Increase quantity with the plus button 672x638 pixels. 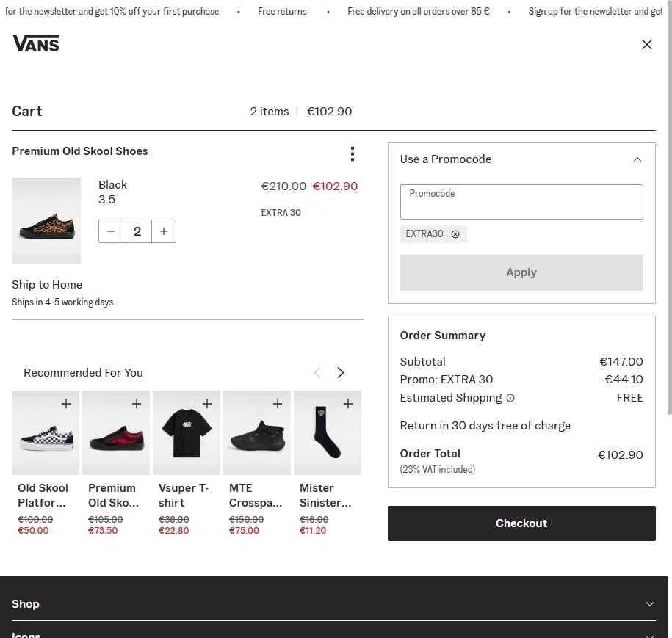click(x=164, y=231)
